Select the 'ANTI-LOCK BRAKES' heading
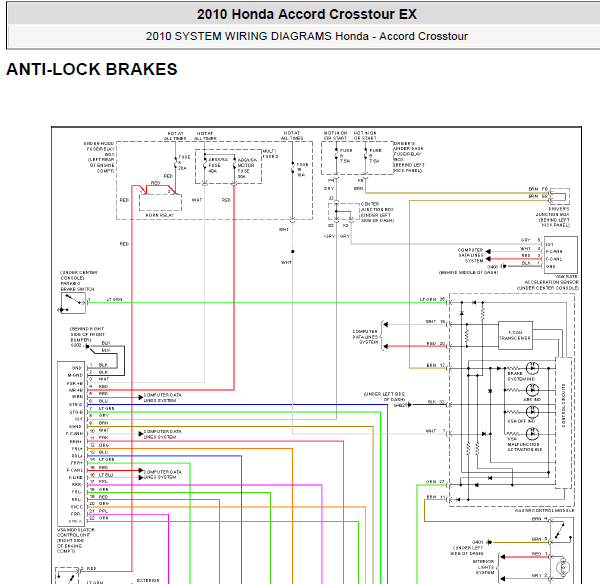 tap(92, 69)
